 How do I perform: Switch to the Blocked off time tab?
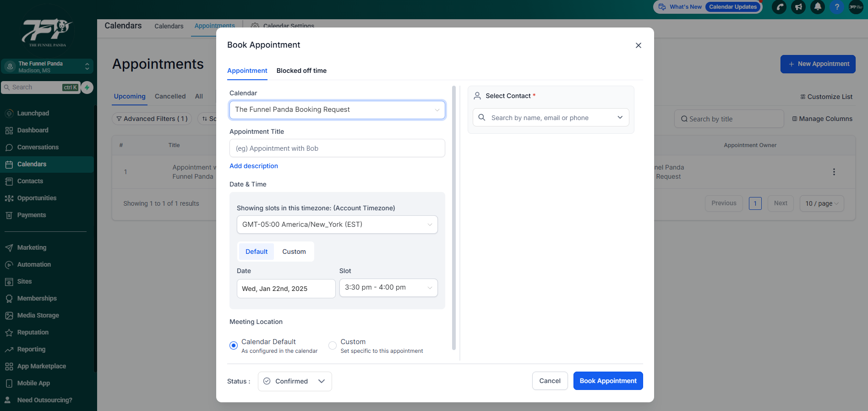301,71
